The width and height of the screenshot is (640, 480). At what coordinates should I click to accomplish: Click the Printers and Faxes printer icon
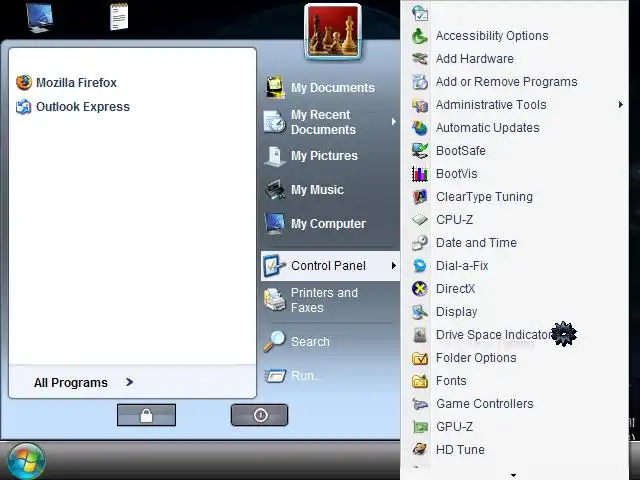(274, 300)
